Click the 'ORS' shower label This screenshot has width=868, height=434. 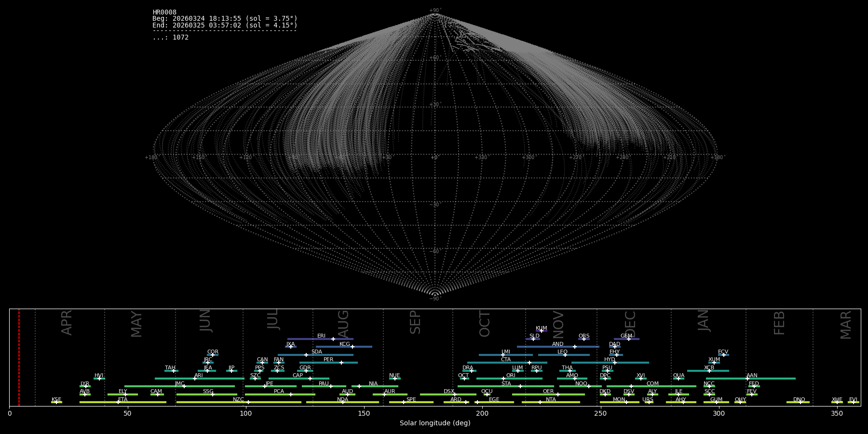583,336
